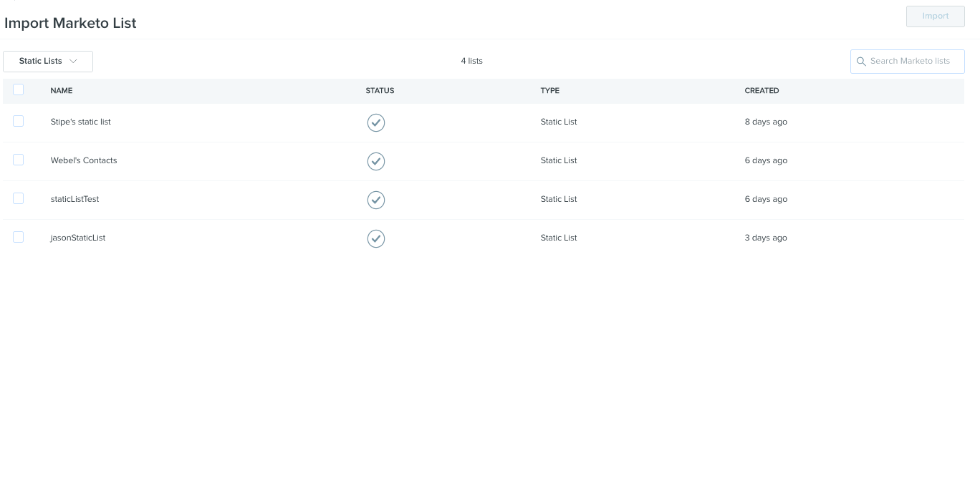
Task: Click 6 days ago in staticListTest row
Action: pos(766,199)
